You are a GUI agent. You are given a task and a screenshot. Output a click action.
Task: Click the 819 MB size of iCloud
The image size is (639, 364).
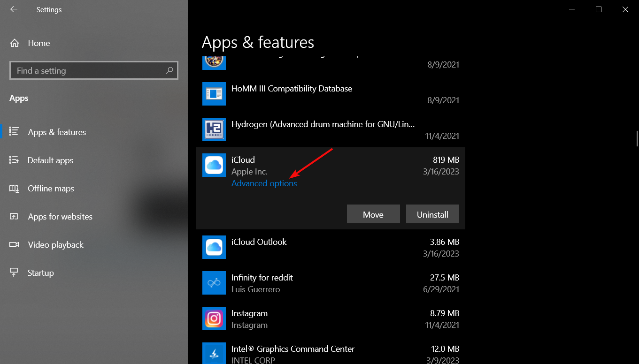pyautogui.click(x=446, y=160)
